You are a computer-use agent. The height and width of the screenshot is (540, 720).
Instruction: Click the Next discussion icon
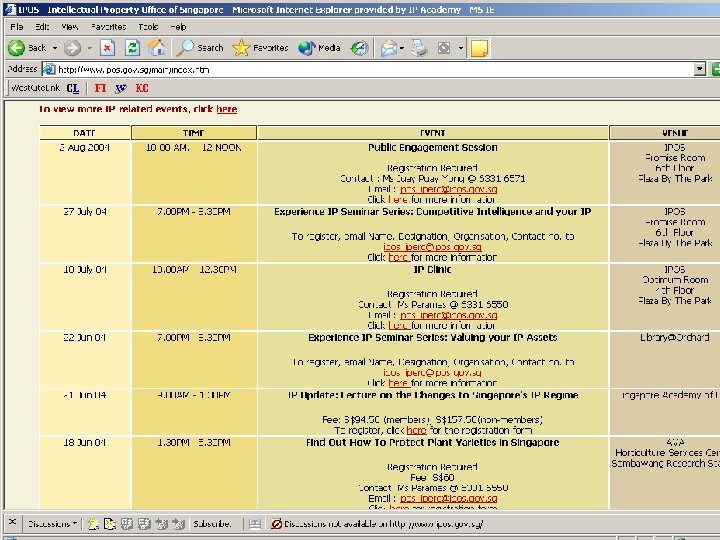[178, 524]
